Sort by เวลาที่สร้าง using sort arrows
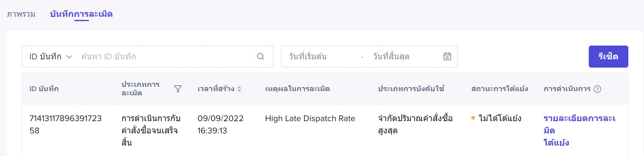 [x=239, y=89]
